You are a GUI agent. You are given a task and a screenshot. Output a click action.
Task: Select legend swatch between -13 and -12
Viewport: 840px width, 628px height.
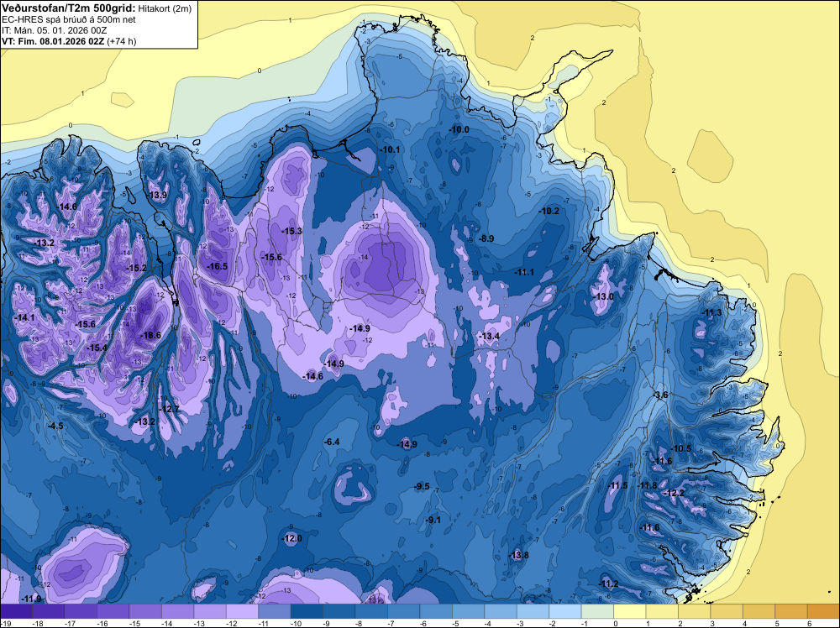coord(210,611)
